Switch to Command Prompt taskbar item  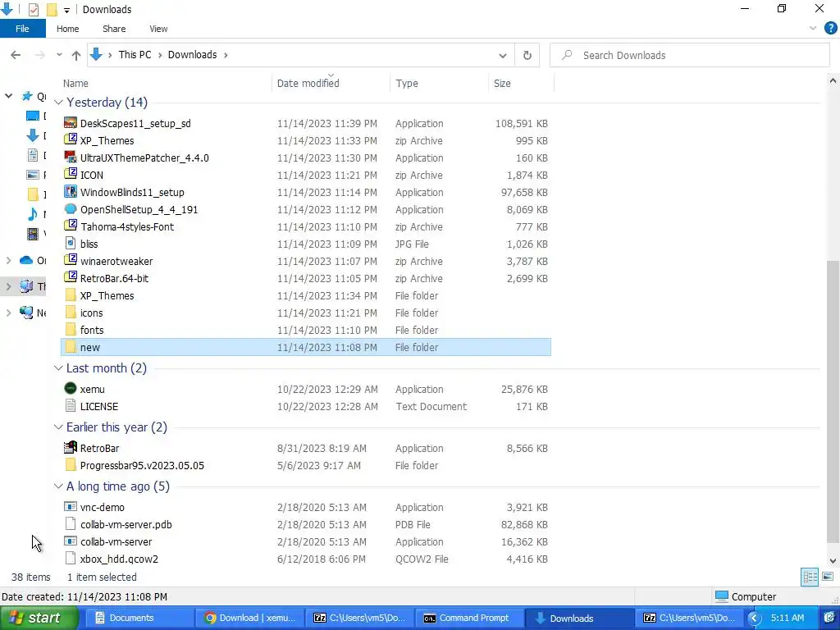click(470, 618)
